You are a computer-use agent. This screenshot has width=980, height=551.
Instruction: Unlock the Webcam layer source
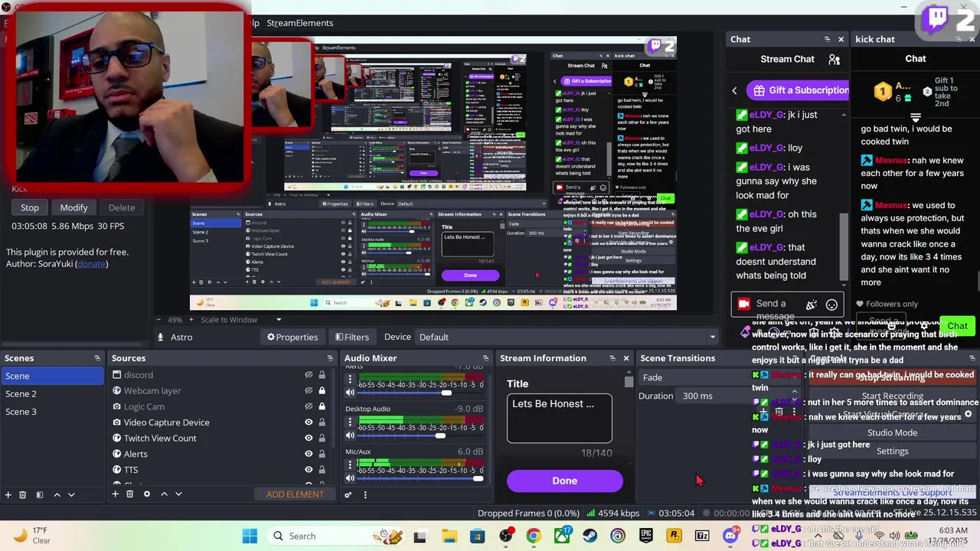(x=322, y=391)
